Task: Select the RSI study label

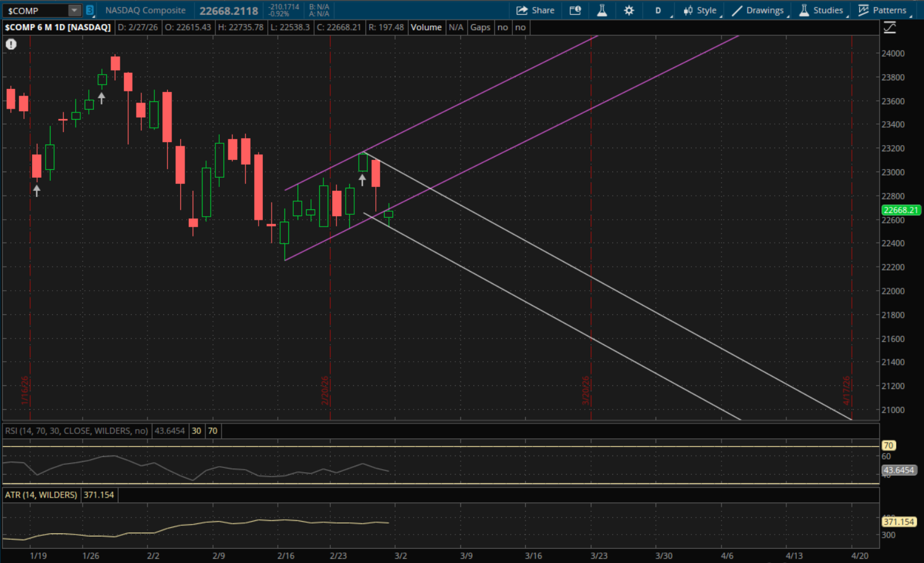Action: pyautogui.click(x=77, y=431)
